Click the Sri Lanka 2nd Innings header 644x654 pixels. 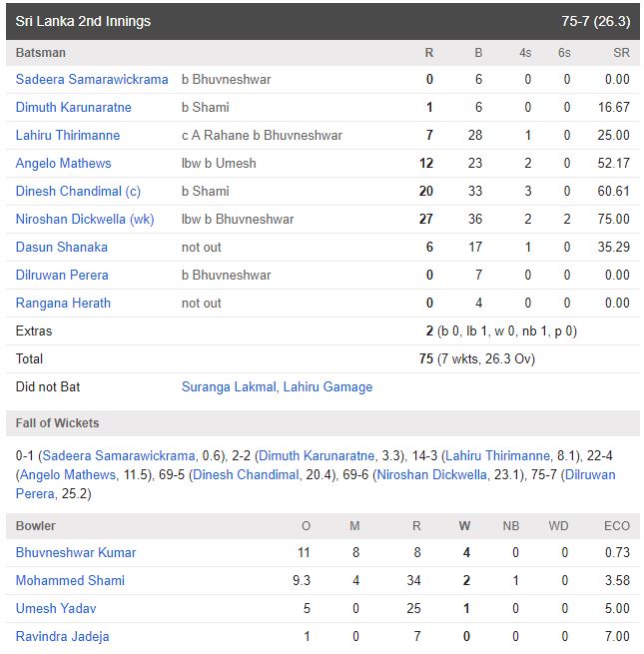coord(85,21)
